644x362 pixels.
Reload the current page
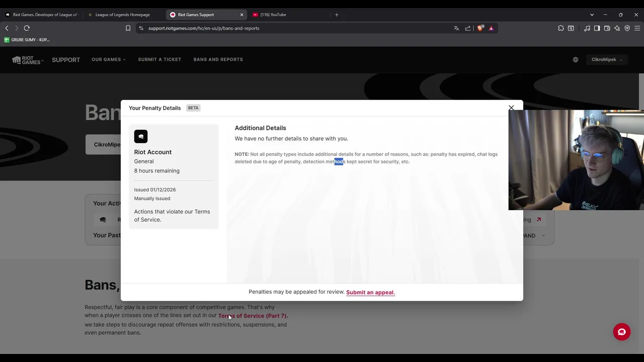tap(27, 28)
